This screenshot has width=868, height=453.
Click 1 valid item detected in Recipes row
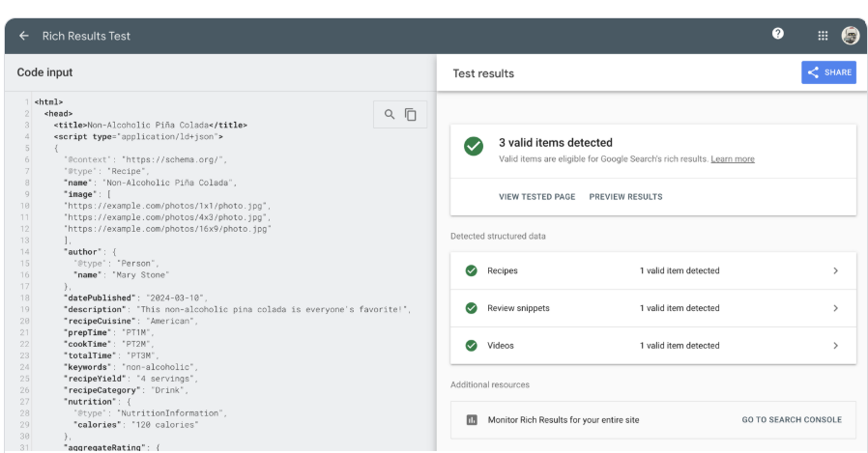(x=680, y=270)
